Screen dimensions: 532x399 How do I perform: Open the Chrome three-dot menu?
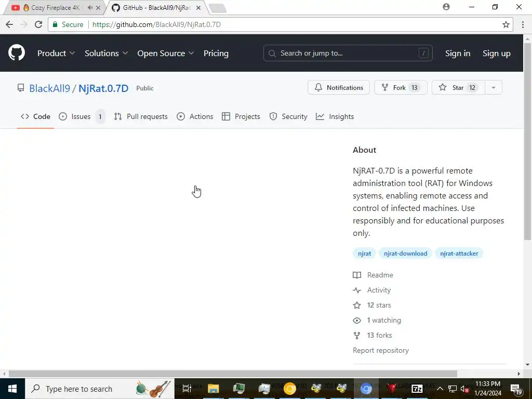click(523, 24)
